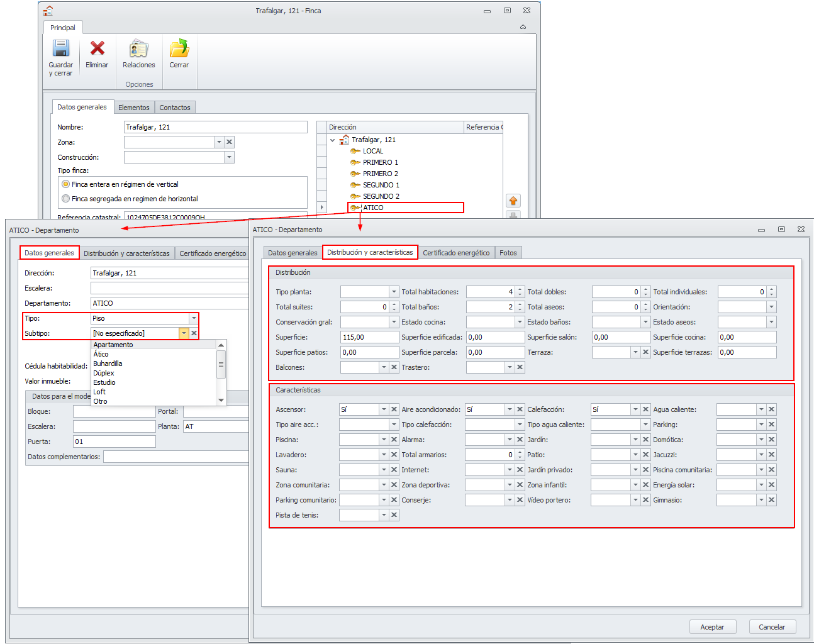Image resolution: width=814 pixels, height=644 pixels.
Task: Select Dúplex in the Subtipo list
Action: click(104, 373)
